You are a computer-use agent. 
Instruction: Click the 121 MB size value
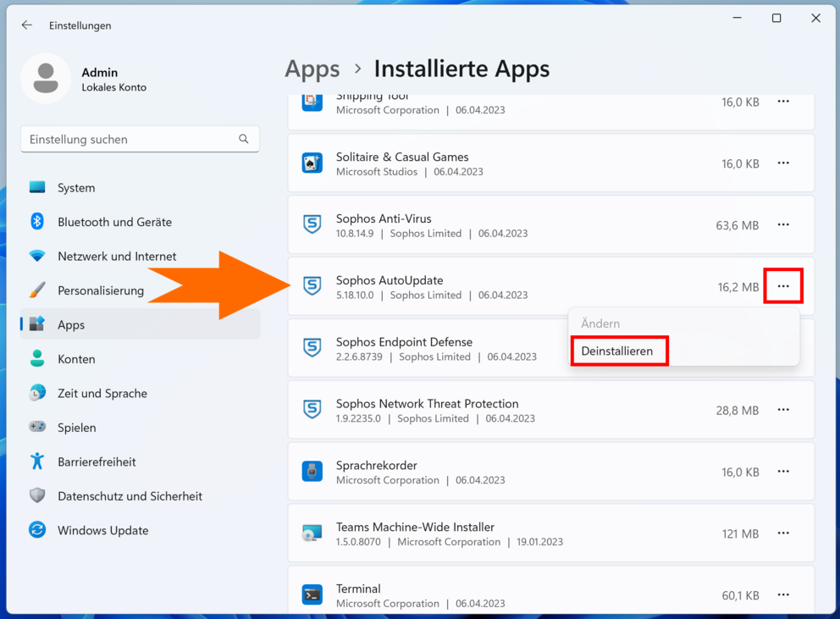pyautogui.click(x=740, y=533)
